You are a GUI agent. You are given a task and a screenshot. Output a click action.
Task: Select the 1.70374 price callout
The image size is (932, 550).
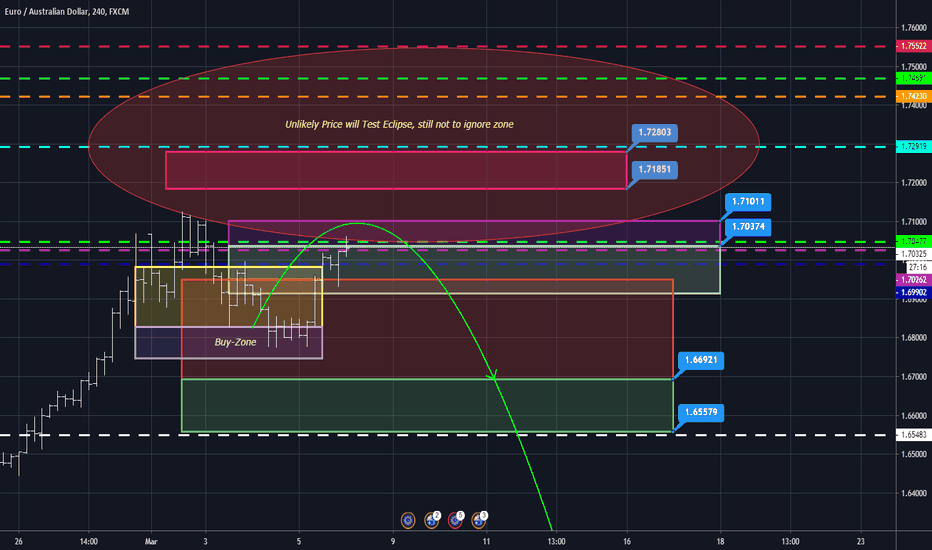point(748,227)
